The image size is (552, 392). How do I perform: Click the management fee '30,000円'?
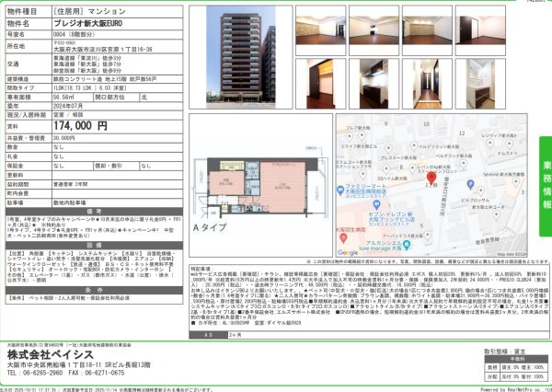pyautogui.click(x=63, y=138)
